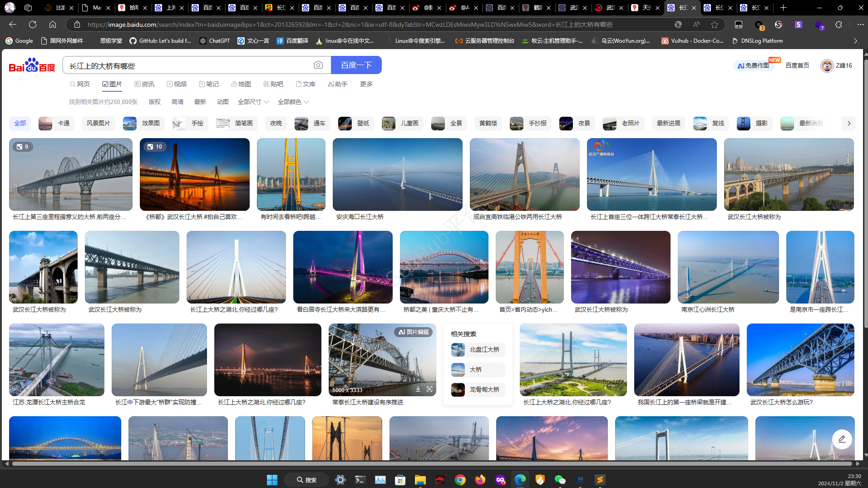Click the image-recognize icon on 5000 x 3333 image

point(429,389)
